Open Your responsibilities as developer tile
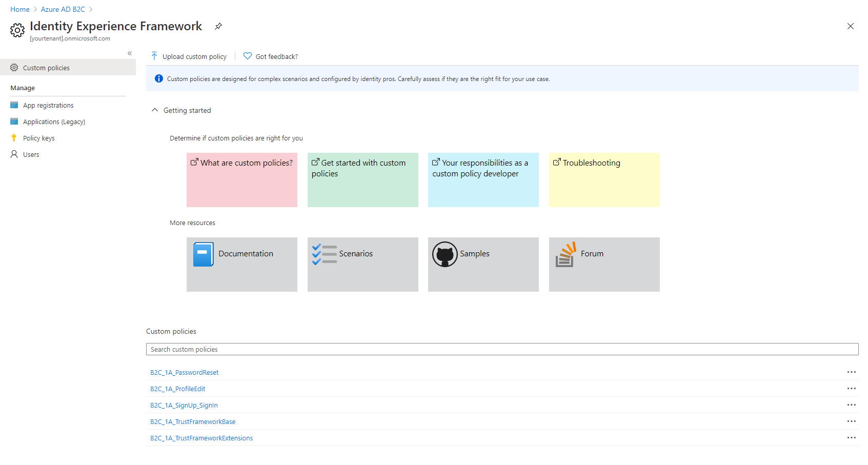The height and width of the screenshot is (465, 868). click(483, 180)
